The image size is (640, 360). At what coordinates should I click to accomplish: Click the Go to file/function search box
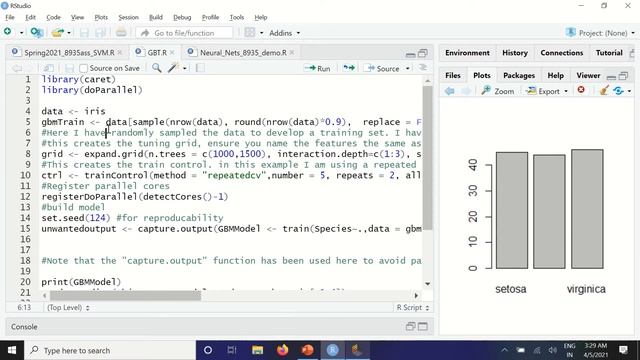pyautogui.click(x=184, y=33)
